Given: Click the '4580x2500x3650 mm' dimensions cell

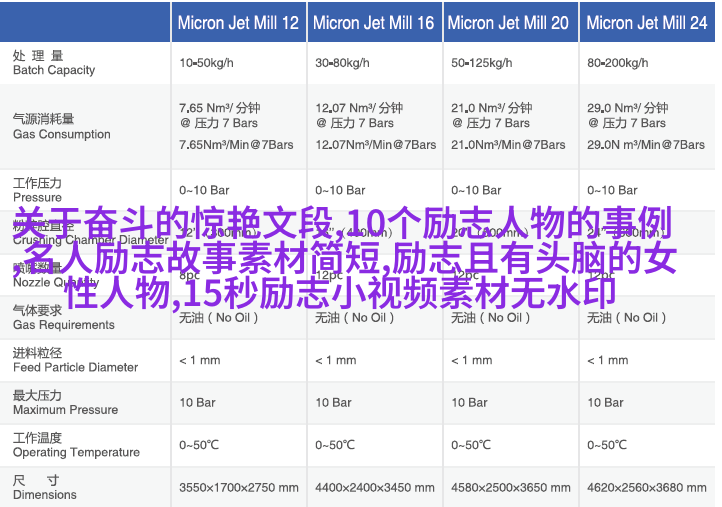Looking at the screenshot, I should (x=511, y=487).
